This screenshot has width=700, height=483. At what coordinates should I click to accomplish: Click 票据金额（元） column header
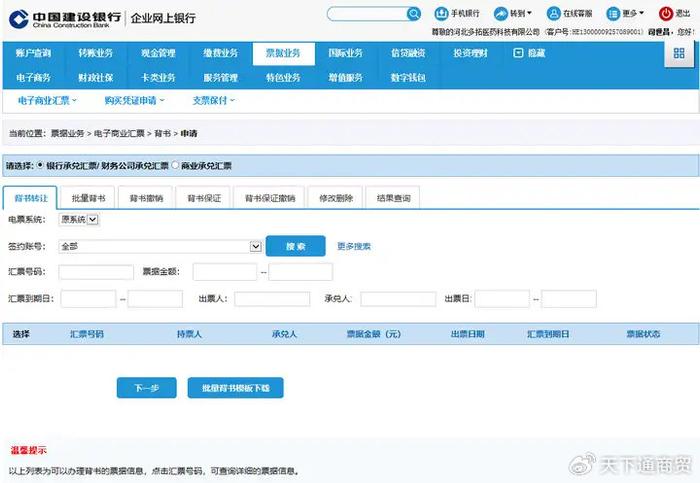(x=374, y=334)
